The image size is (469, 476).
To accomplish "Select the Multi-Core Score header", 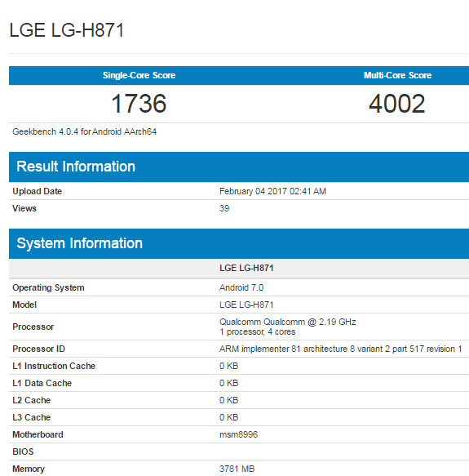I will click(397, 75).
